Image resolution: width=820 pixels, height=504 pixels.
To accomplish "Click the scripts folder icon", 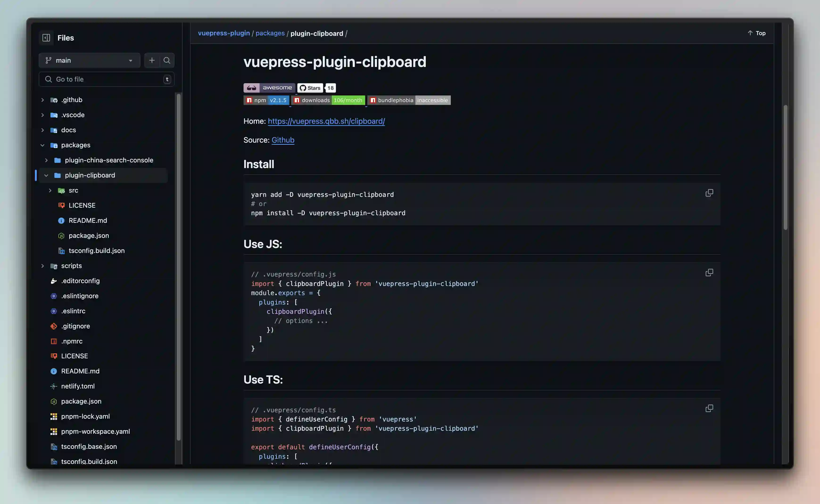I will coord(54,266).
